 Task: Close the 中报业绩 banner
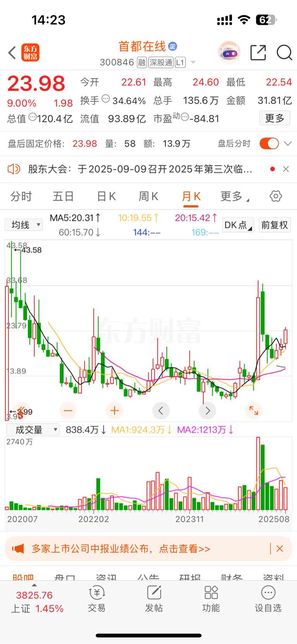click(x=280, y=549)
